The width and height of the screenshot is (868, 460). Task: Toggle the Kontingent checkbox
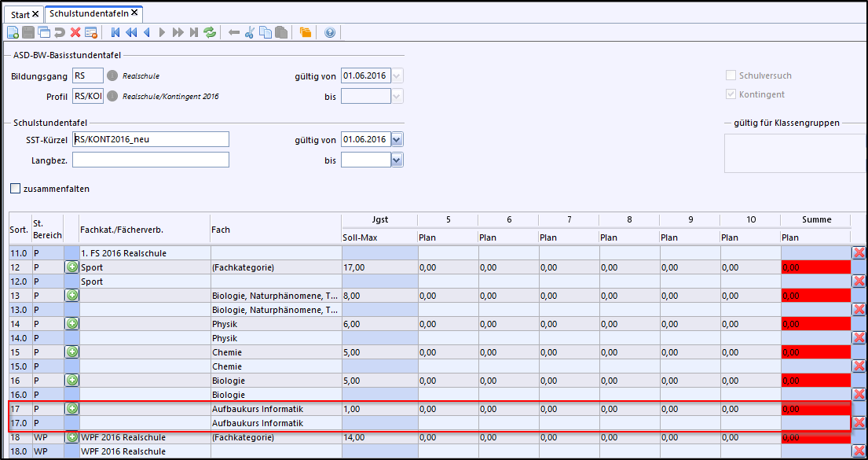(731, 94)
